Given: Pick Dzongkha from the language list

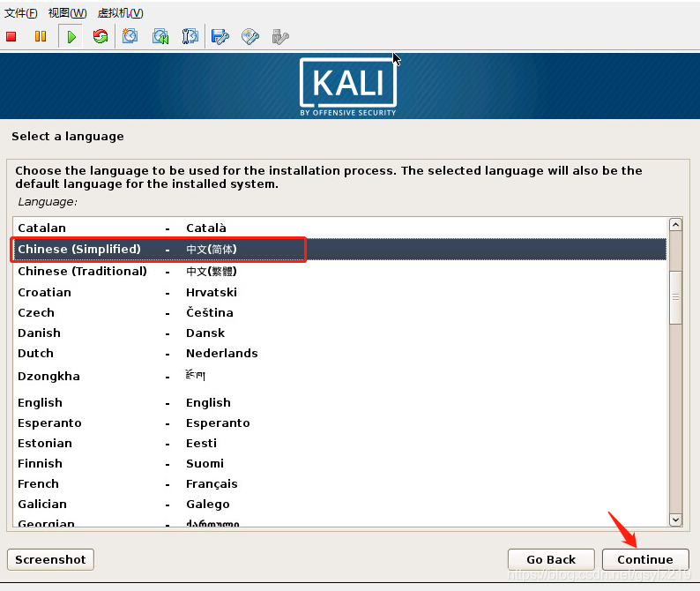Looking at the screenshot, I should (x=339, y=376).
